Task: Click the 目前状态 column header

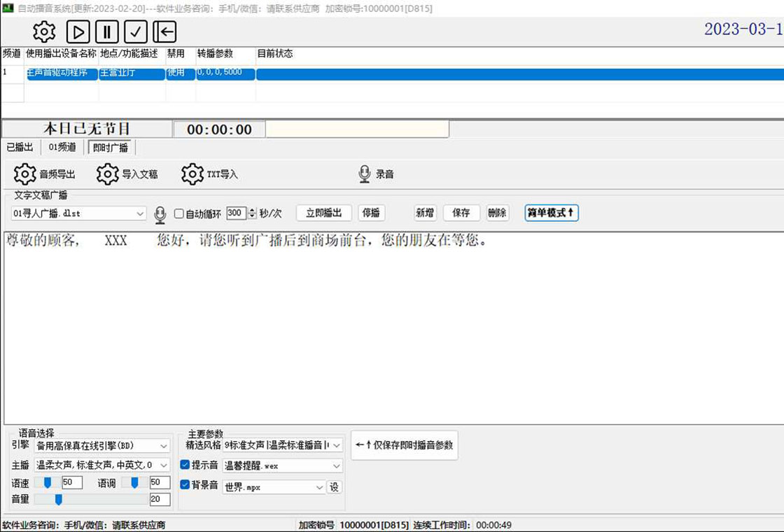Action: coord(274,53)
